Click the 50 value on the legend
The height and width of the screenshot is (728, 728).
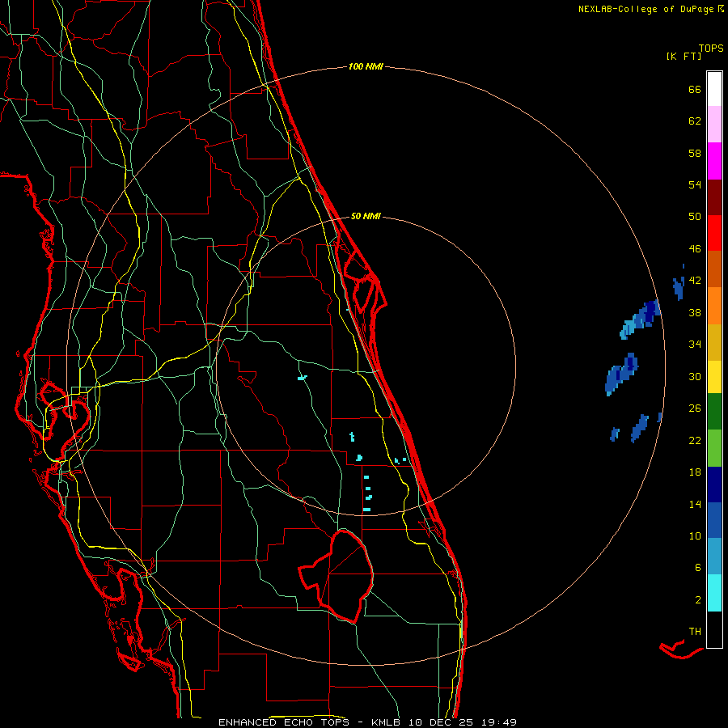point(695,217)
